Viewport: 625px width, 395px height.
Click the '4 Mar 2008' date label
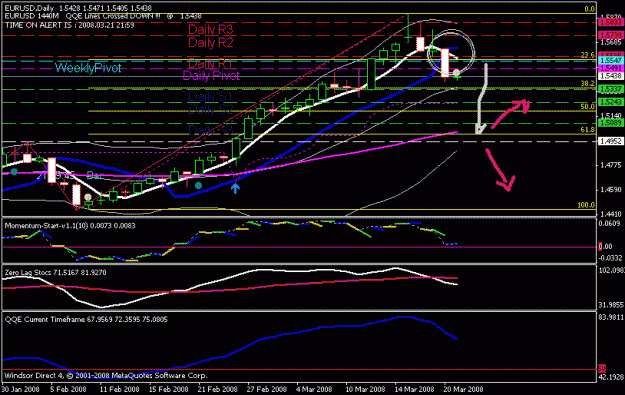[x=314, y=389]
